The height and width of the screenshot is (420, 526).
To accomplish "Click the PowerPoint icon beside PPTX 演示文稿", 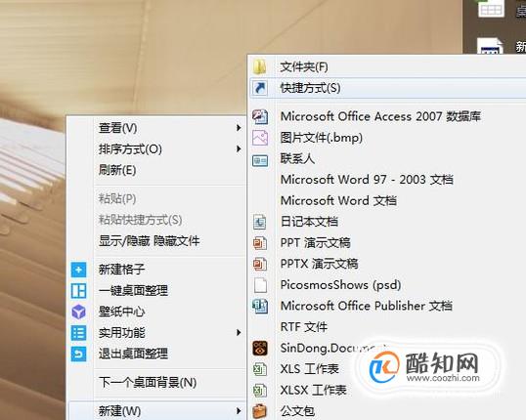I will pyautogui.click(x=260, y=264).
